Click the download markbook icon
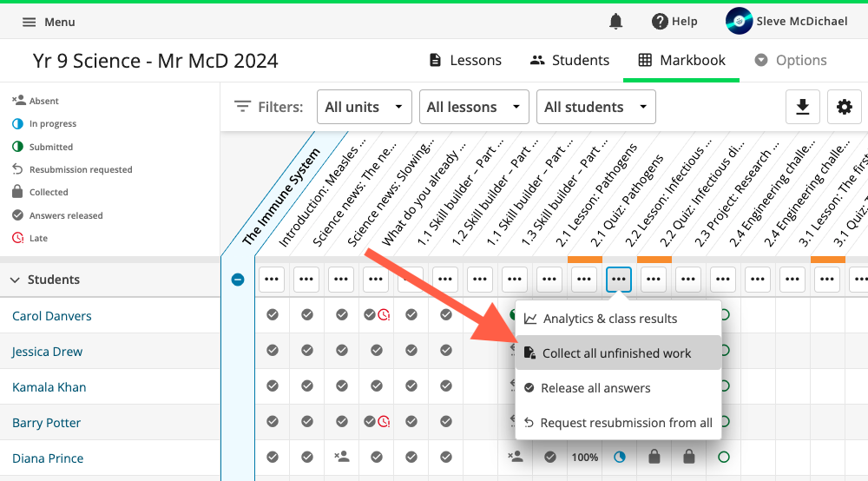 [803, 107]
